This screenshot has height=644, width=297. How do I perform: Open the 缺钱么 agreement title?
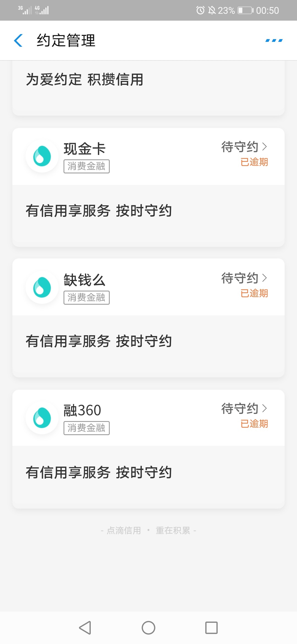pyautogui.click(x=85, y=280)
